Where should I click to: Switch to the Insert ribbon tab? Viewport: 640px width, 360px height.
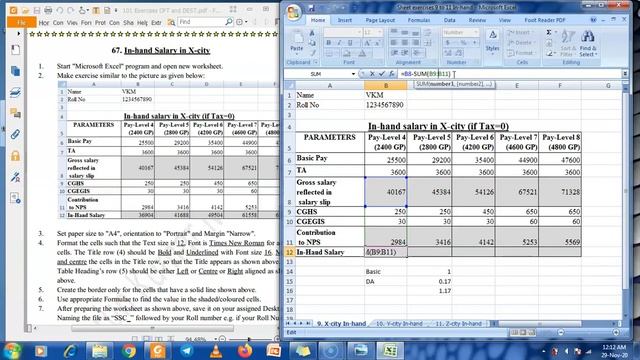click(x=344, y=20)
